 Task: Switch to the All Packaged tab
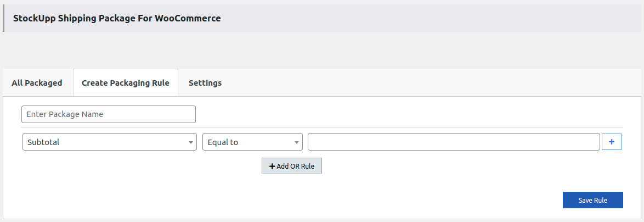[37, 83]
